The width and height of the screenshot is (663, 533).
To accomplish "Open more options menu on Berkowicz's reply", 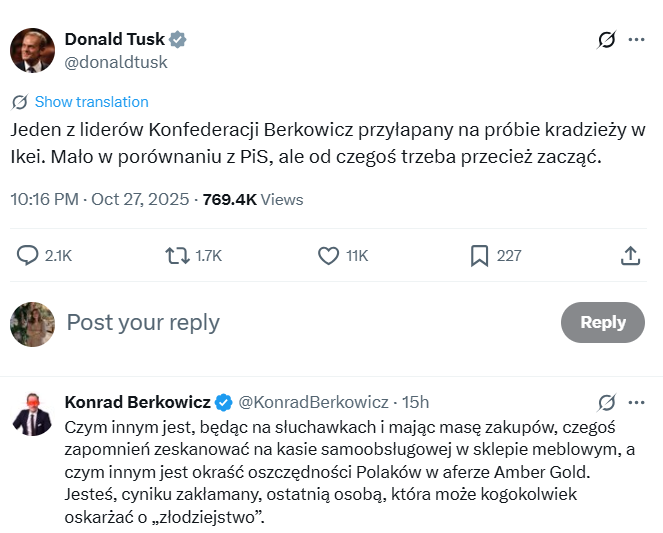I will [636, 402].
